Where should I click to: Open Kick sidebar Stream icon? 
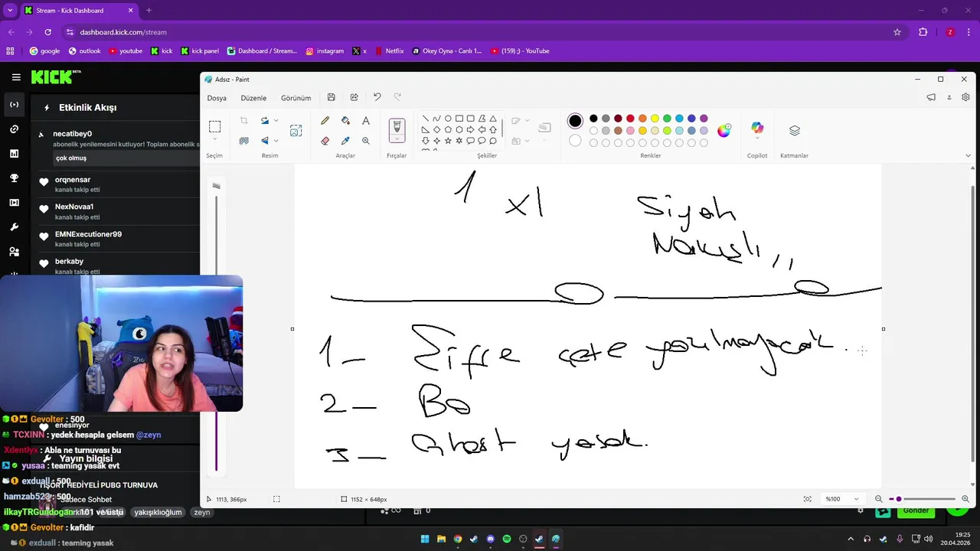tap(14, 105)
